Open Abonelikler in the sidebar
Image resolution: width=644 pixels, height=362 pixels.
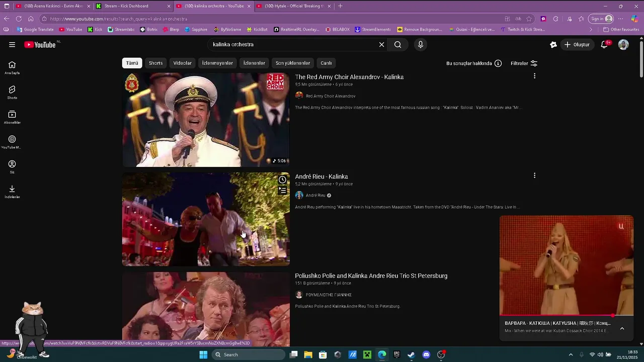point(12,117)
